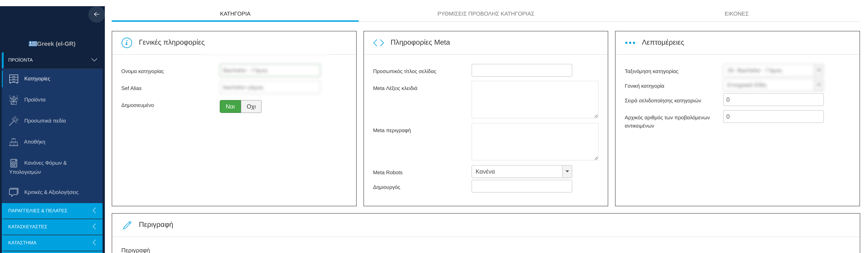The image size is (868, 253).
Task: Set Δημοσιευμένο to Ναι
Action: click(230, 106)
